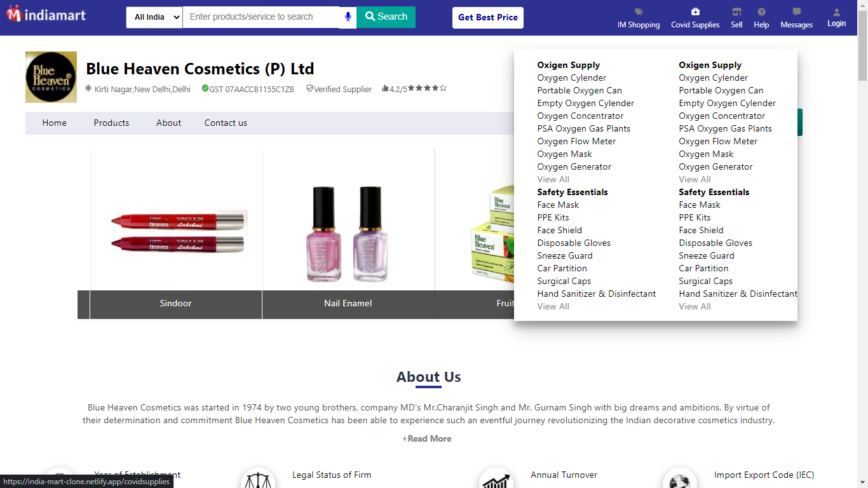Choose PPE Kits in right column
The image size is (868, 488).
pos(695,217)
